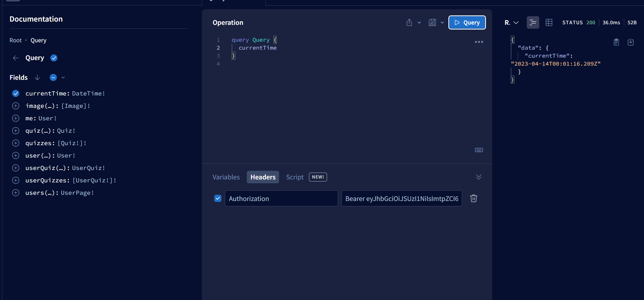Image resolution: width=644 pixels, height=300 pixels.
Task: Delete the Authorization header with trash icon
Action: pyautogui.click(x=474, y=198)
